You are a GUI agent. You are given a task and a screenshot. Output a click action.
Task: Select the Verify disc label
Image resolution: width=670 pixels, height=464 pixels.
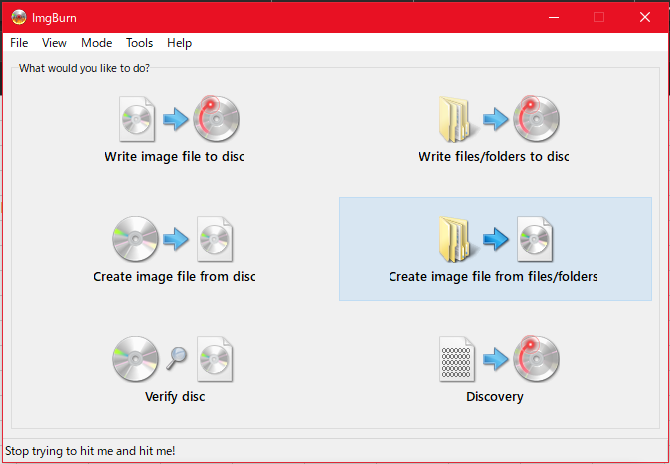coord(175,396)
